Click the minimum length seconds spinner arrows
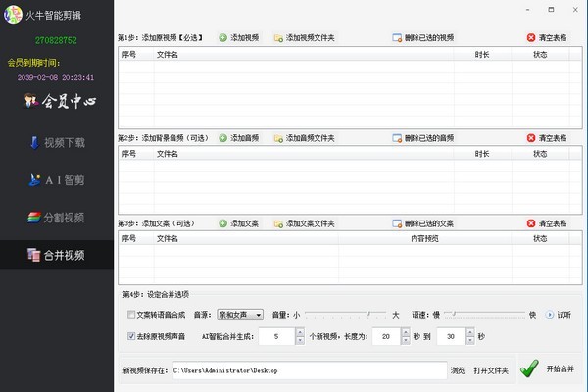The width and height of the screenshot is (588, 392). [x=405, y=337]
